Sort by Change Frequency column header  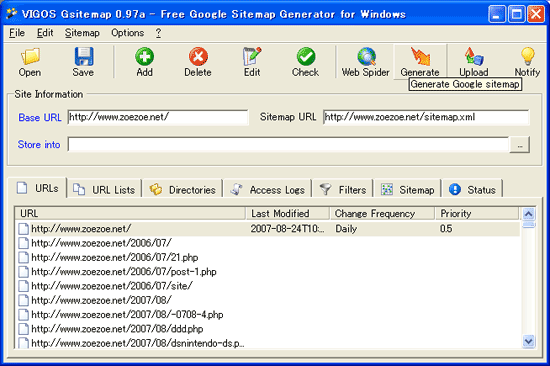[x=383, y=213]
